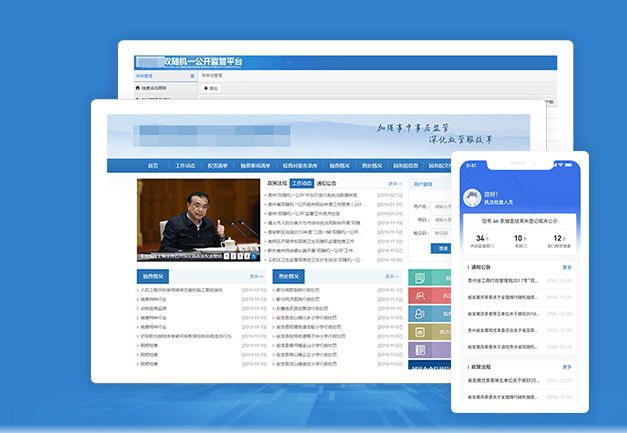Switch to the 通知公告 news tab
This screenshot has height=433, width=627.
(x=327, y=184)
